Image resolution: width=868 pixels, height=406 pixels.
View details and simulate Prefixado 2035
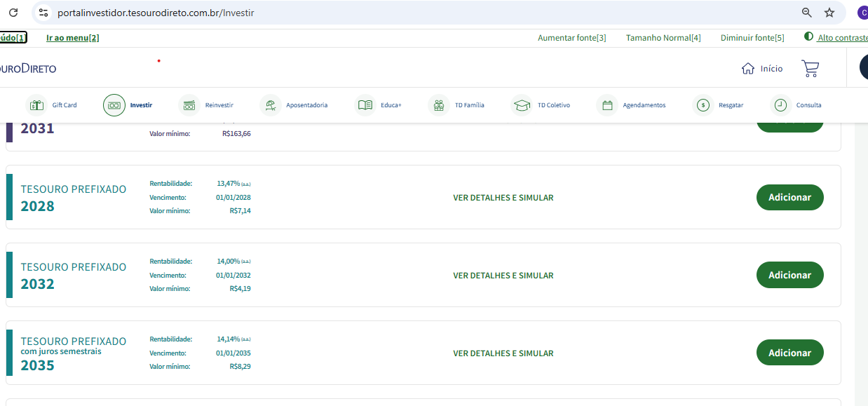(503, 353)
